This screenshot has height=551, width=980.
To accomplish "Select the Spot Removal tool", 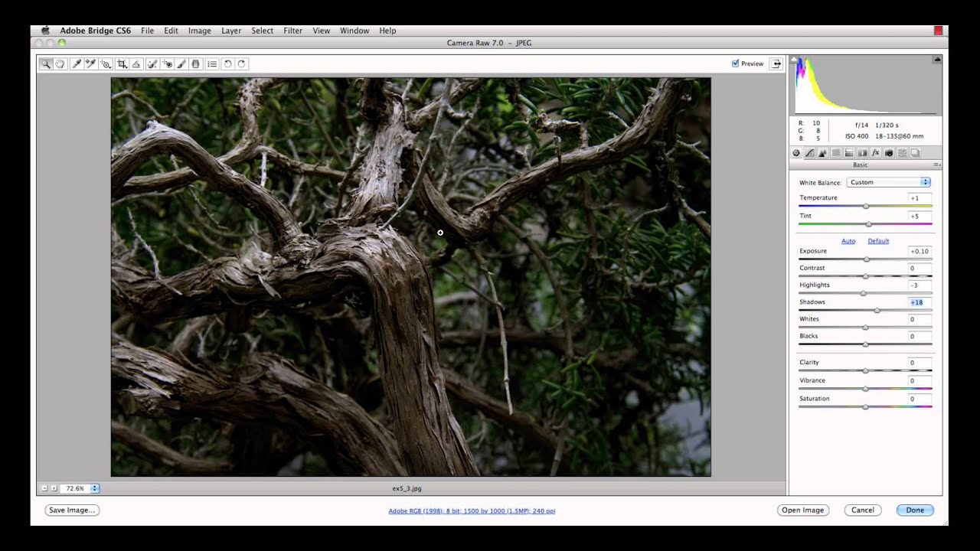I will point(152,64).
